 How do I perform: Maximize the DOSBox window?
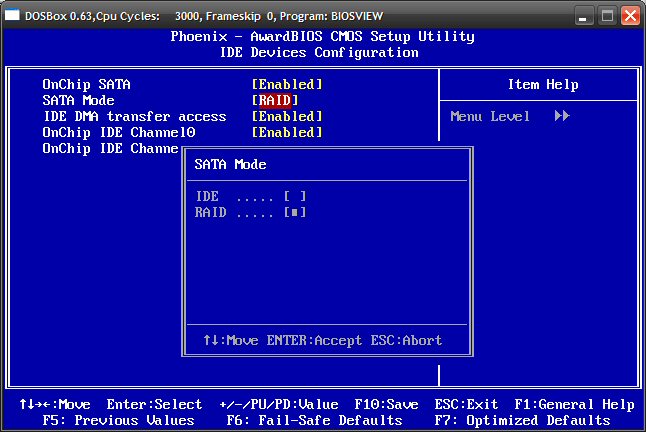click(607, 16)
